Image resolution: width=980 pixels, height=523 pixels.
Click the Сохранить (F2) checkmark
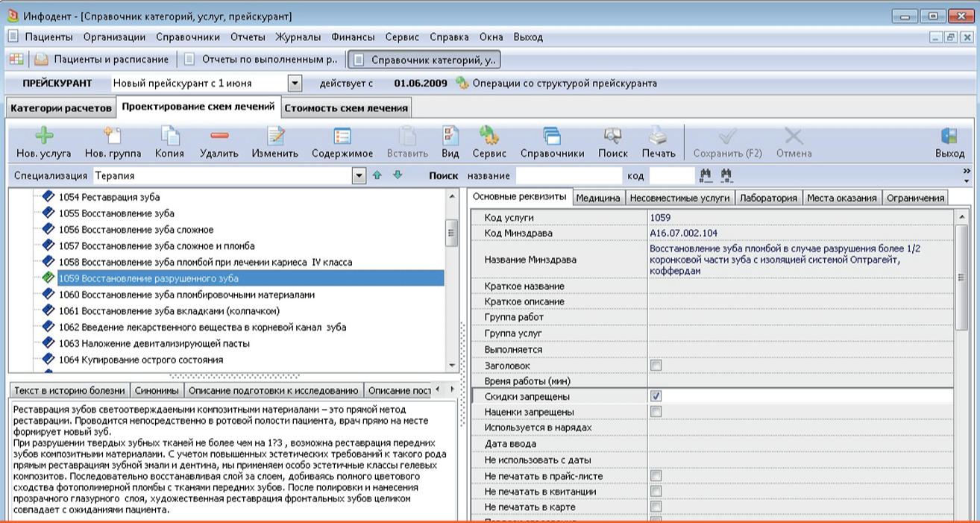tap(727, 136)
